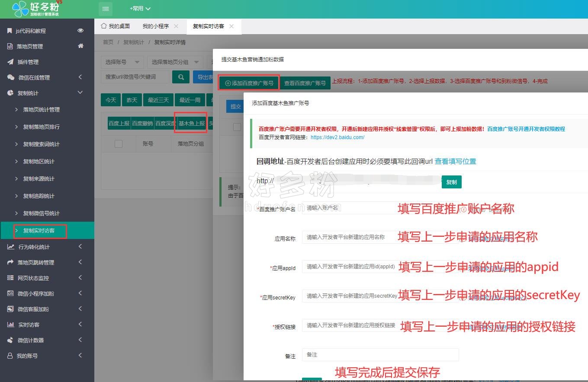
Task: Expand 微信客服加粉 sidebar menu
Action: click(47, 309)
